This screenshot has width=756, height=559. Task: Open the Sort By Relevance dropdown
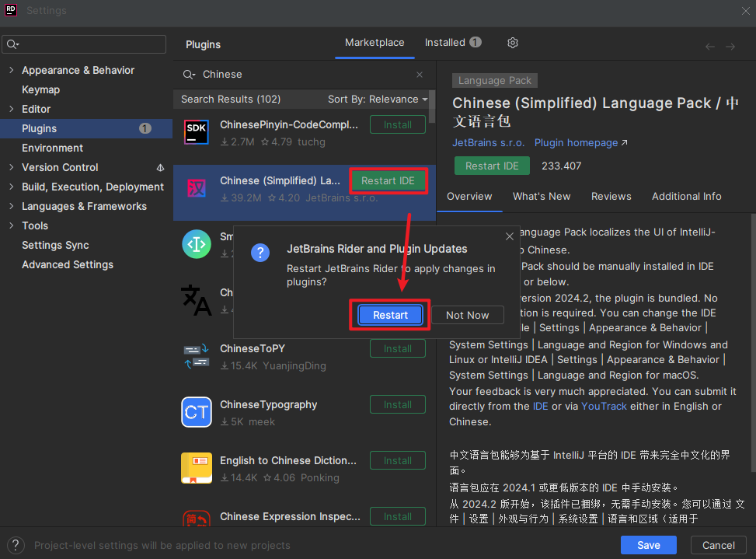(x=378, y=100)
